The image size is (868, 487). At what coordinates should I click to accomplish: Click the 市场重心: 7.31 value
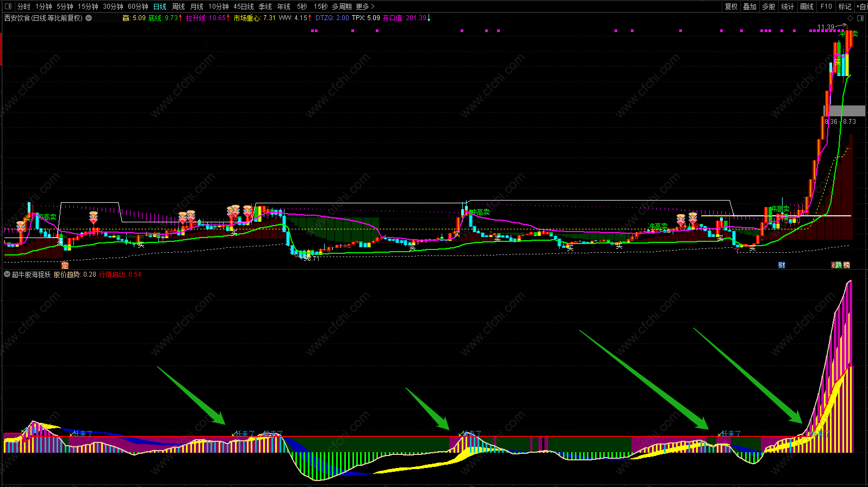pyautogui.click(x=255, y=18)
